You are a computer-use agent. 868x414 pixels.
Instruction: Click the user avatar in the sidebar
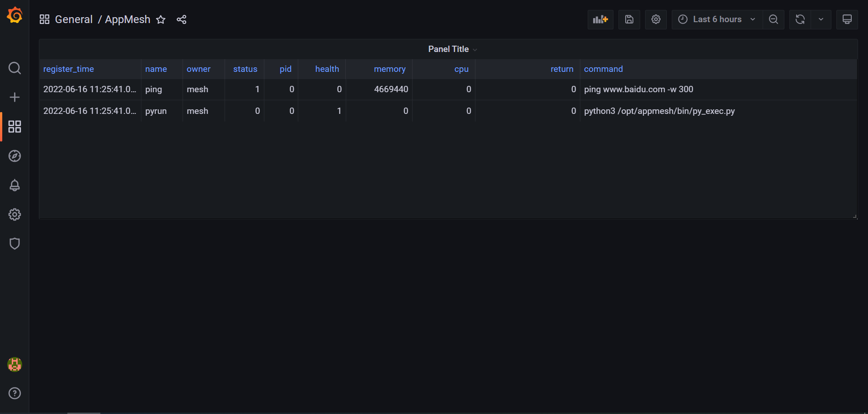(x=14, y=364)
